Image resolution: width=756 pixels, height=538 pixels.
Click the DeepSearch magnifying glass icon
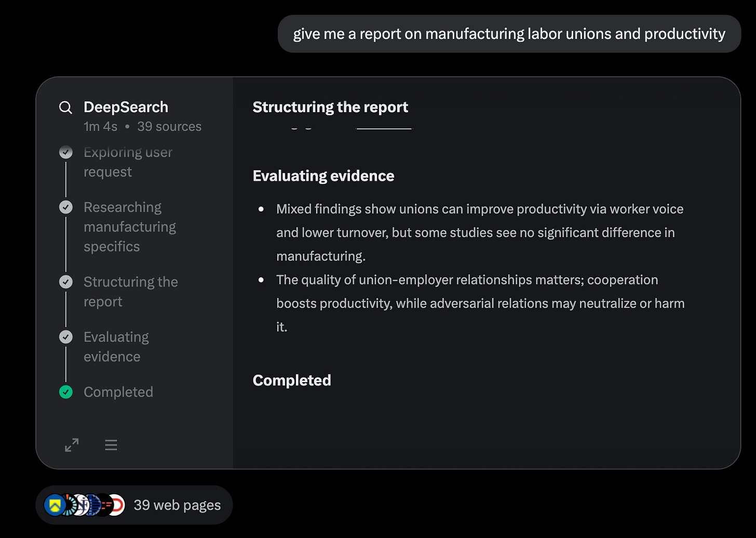pos(65,107)
